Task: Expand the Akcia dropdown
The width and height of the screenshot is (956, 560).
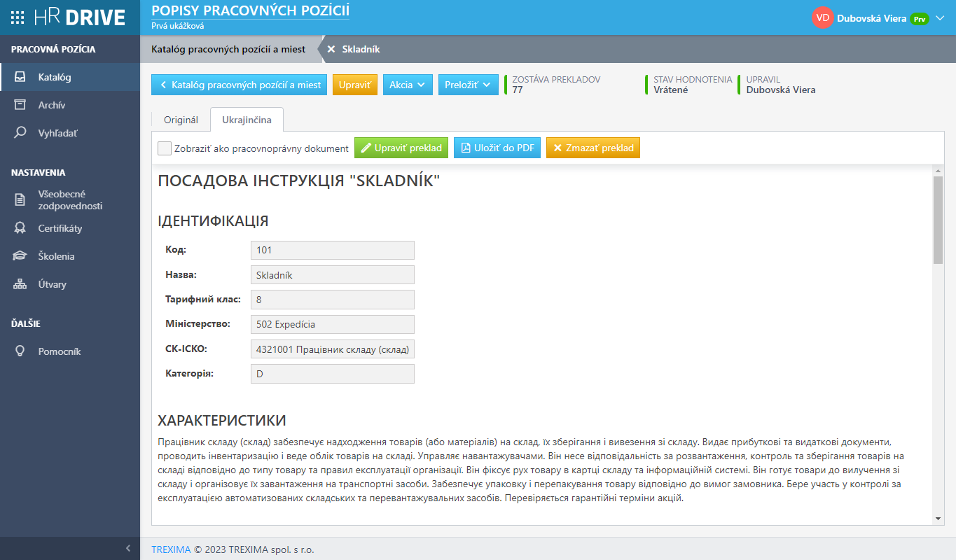Action: (408, 85)
